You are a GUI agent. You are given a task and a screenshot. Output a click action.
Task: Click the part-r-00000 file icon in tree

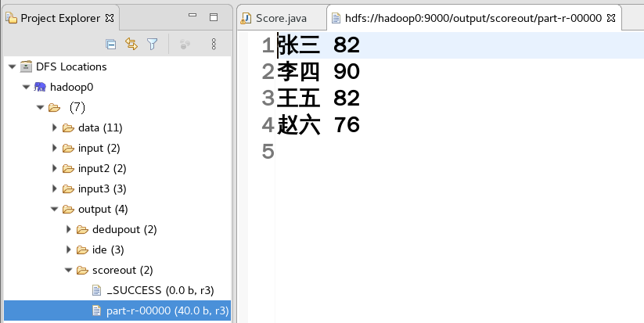(96, 310)
